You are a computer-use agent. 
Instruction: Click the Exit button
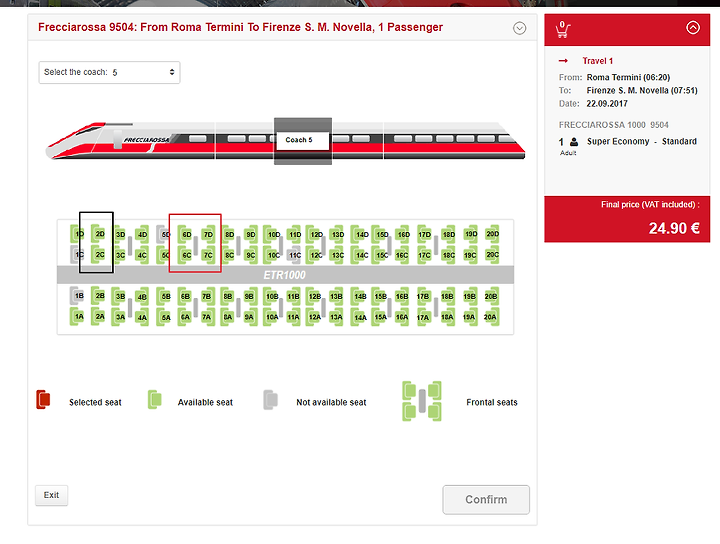(x=51, y=495)
